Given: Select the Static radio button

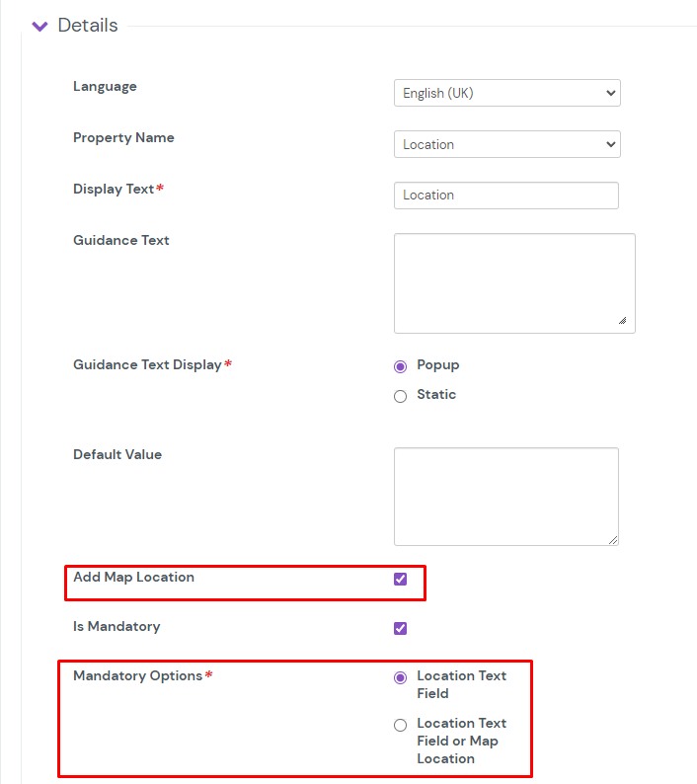Looking at the screenshot, I should [400, 396].
